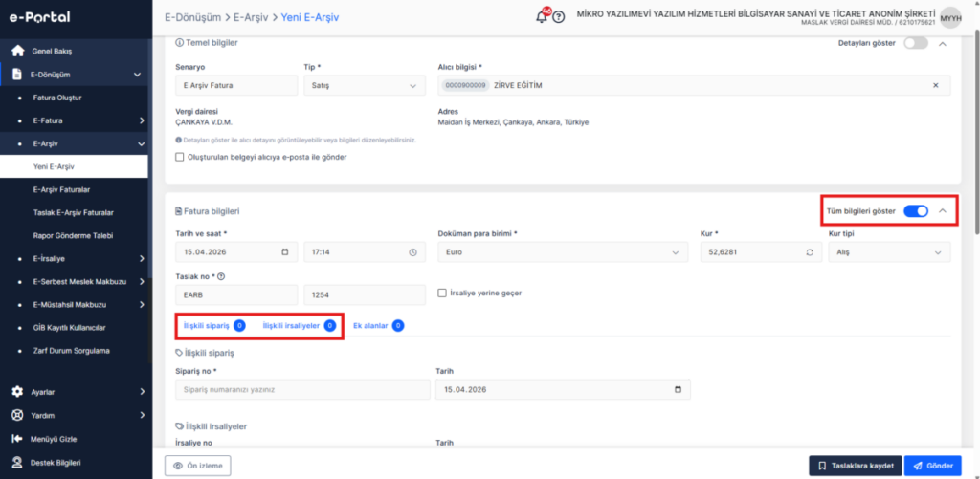Toggle Detayları göster switch
980x479 pixels.
coord(916,43)
